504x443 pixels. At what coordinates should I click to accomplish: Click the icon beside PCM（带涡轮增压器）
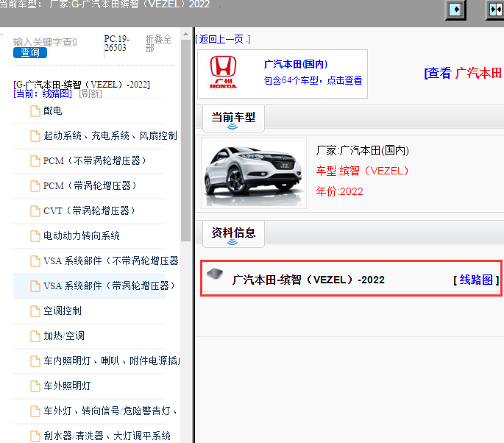pyautogui.click(x=35, y=186)
